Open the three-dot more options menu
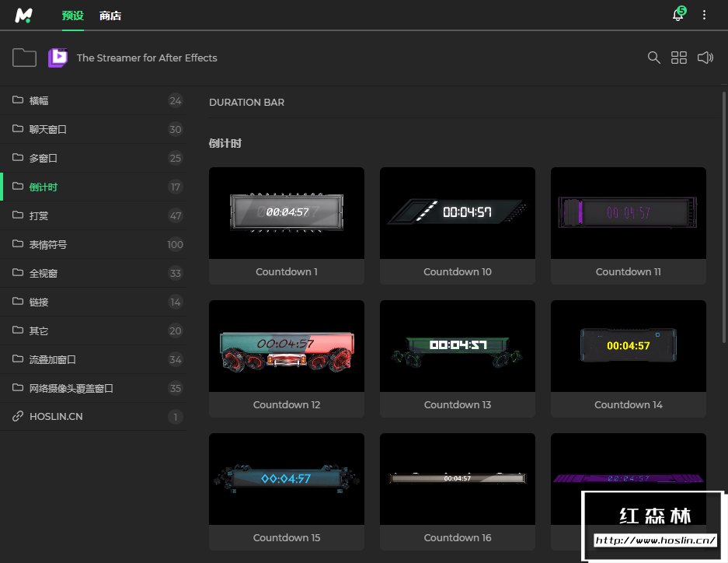 705,15
